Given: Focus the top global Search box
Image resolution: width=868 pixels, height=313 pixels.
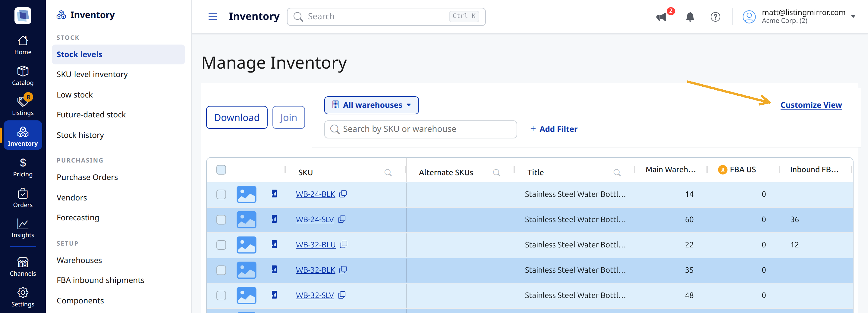Looking at the screenshot, I should pyautogui.click(x=386, y=17).
